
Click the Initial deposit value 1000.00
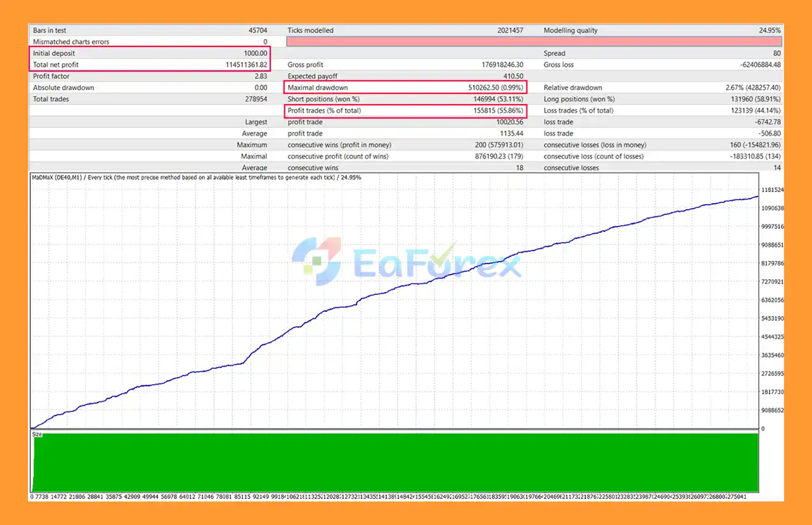click(x=255, y=53)
